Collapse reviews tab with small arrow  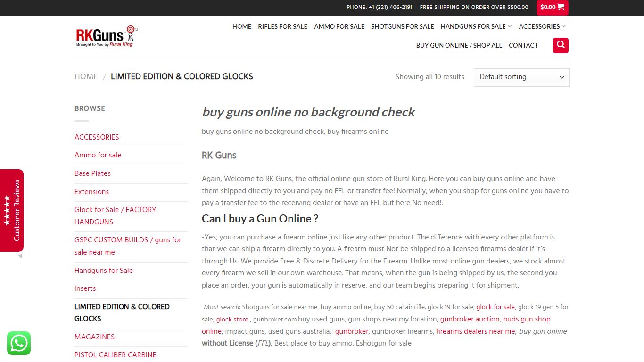(20, 256)
